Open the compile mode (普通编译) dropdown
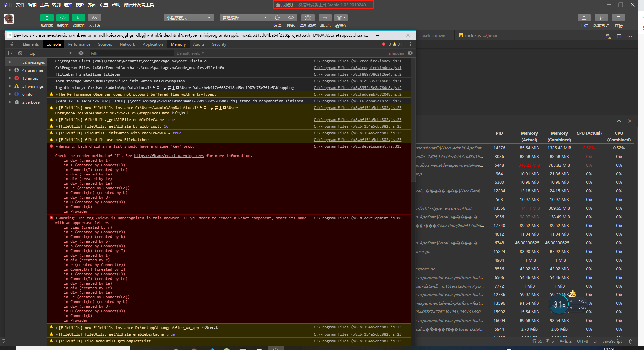This screenshot has width=644, height=350. coord(245,18)
